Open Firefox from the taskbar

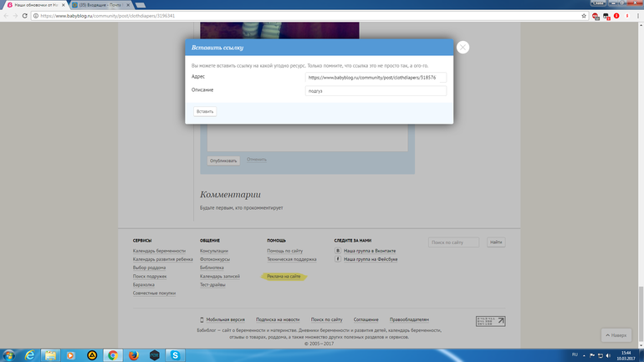point(133,355)
